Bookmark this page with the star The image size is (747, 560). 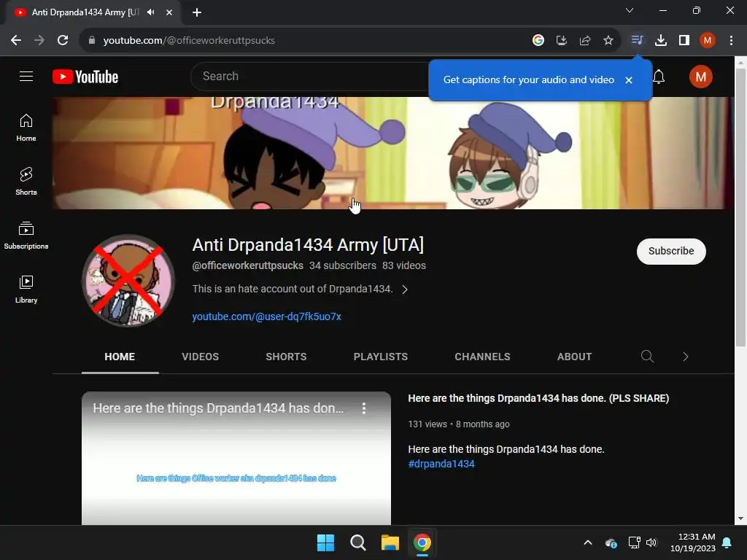608,41
